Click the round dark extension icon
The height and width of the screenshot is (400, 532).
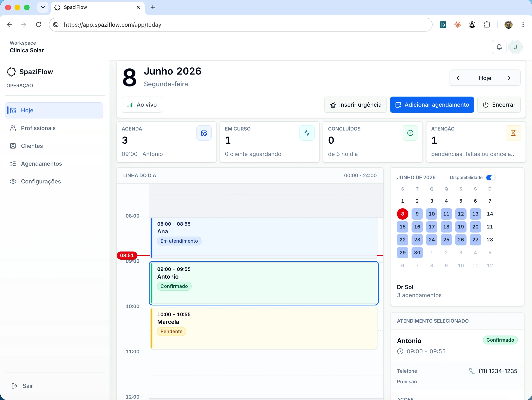472,24
